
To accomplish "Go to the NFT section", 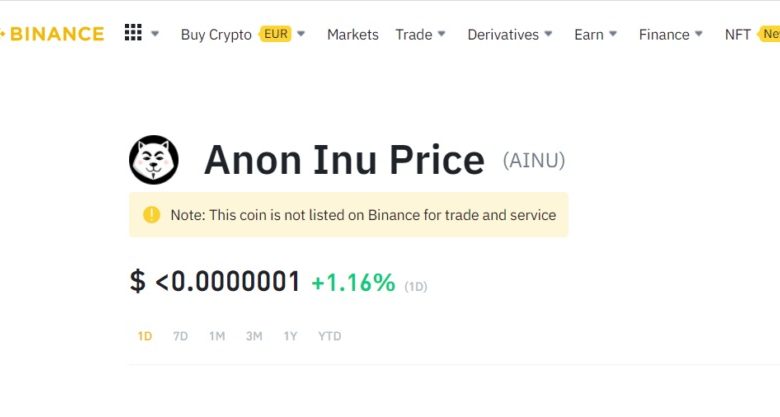I will (738, 34).
